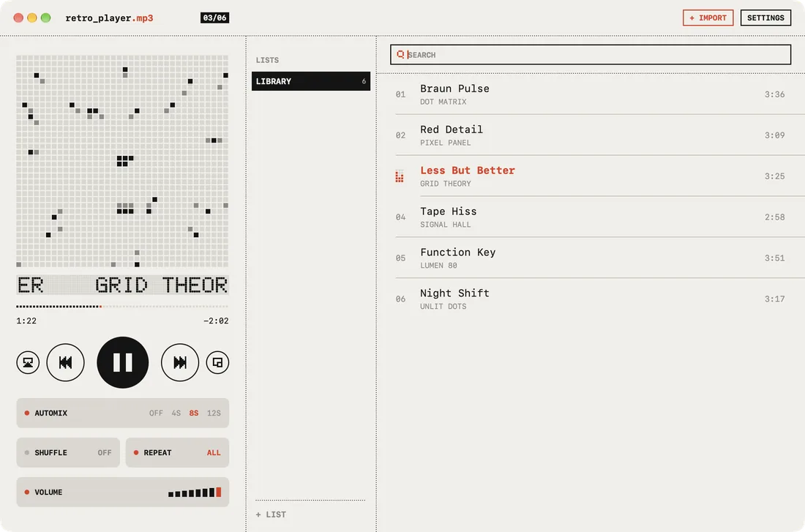Select the LIBRARY list
Screen dimensions: 805x532
pos(310,81)
